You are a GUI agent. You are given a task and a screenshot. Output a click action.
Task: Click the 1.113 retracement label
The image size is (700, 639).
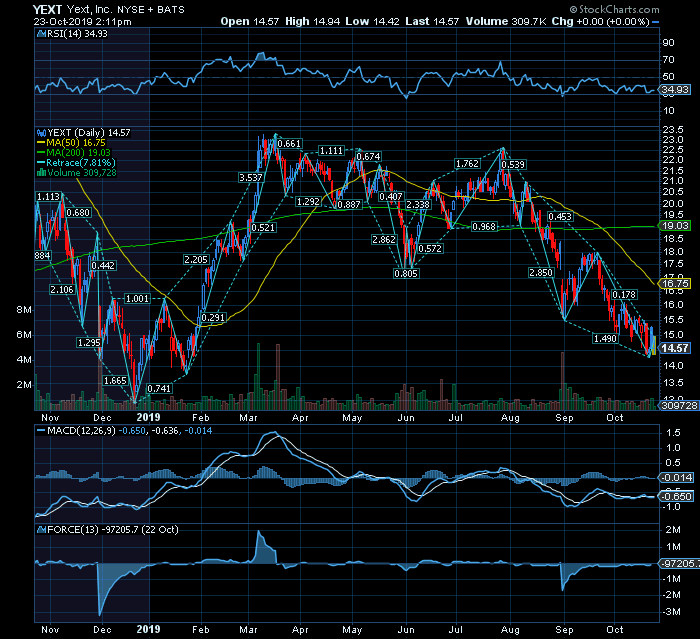[x=48, y=197]
